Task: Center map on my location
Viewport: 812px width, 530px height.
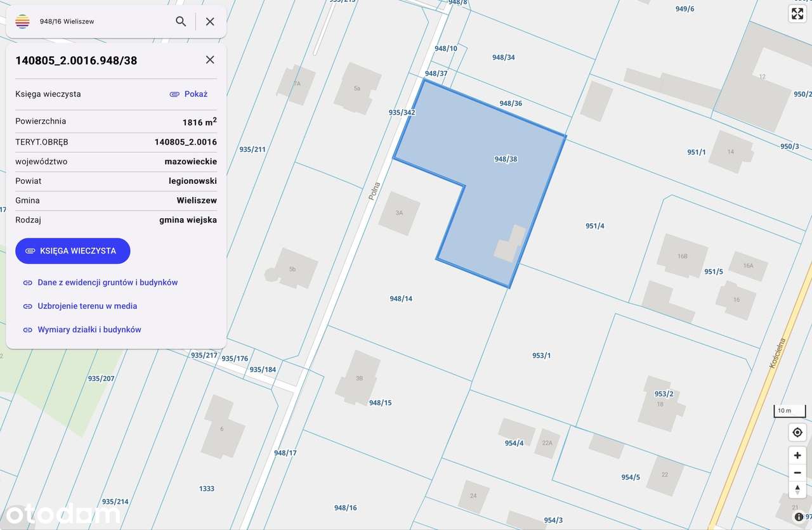Action: 797,432
